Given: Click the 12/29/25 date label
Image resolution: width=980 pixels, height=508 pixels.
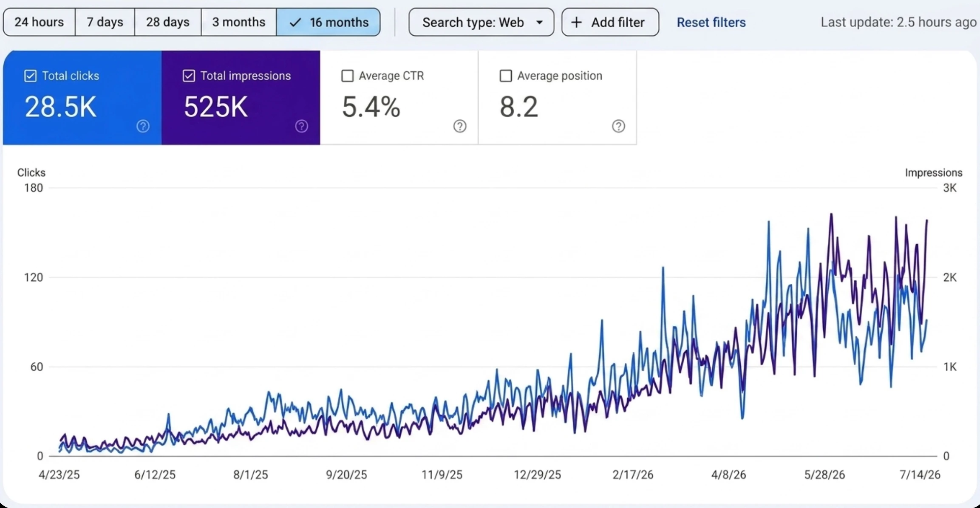Looking at the screenshot, I should (x=537, y=474).
